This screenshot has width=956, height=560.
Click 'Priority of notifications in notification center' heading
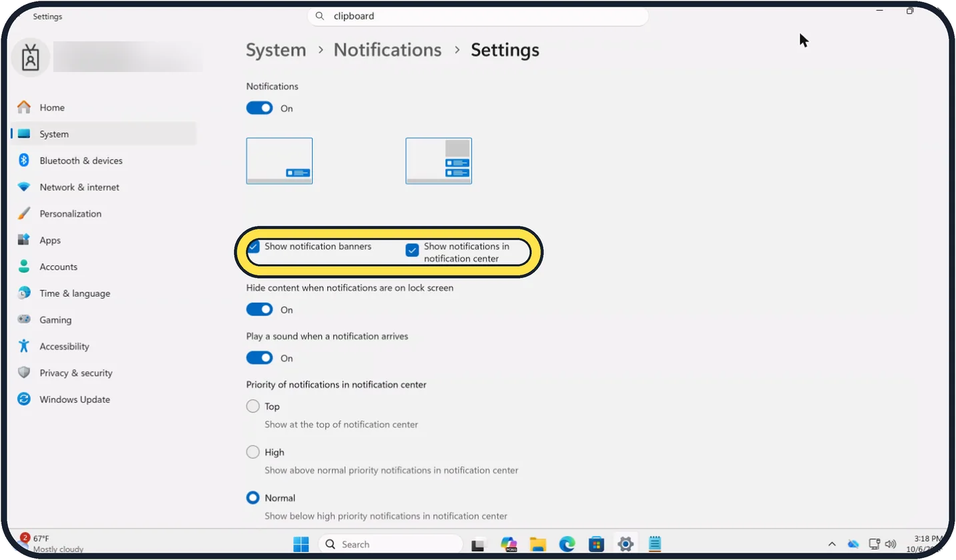pos(336,385)
